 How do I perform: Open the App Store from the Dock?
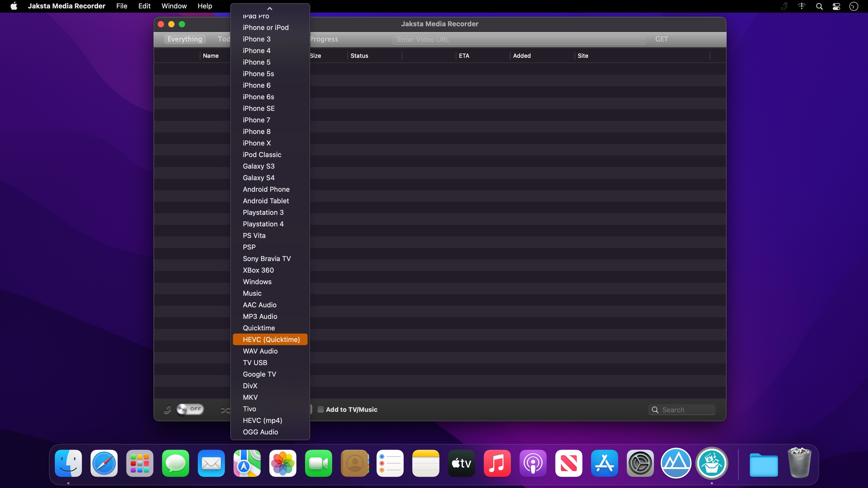pos(604,463)
